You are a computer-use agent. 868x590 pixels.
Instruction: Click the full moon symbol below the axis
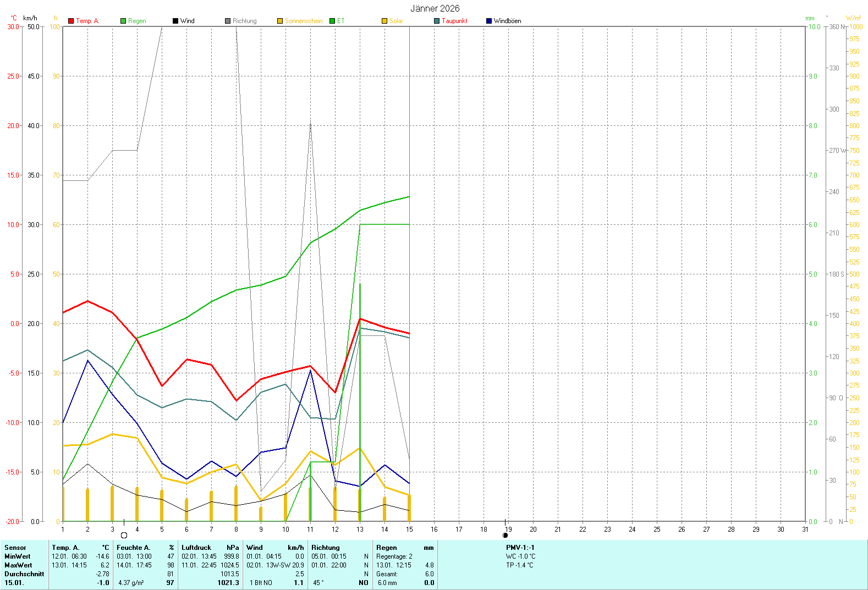124,536
